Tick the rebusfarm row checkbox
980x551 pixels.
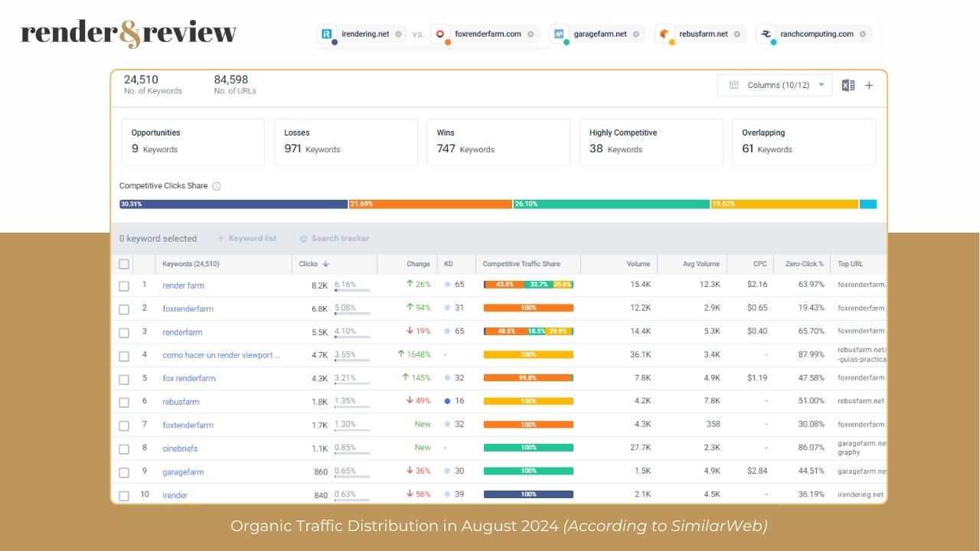click(124, 402)
